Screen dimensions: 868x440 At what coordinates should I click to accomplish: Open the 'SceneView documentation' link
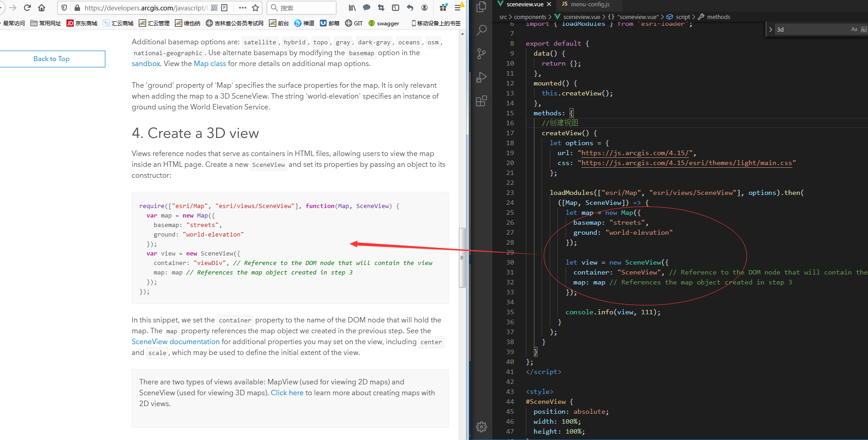(175, 342)
